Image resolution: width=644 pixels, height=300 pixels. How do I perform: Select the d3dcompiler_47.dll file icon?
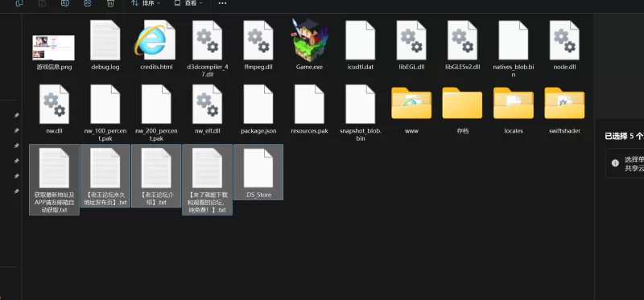[x=208, y=40]
